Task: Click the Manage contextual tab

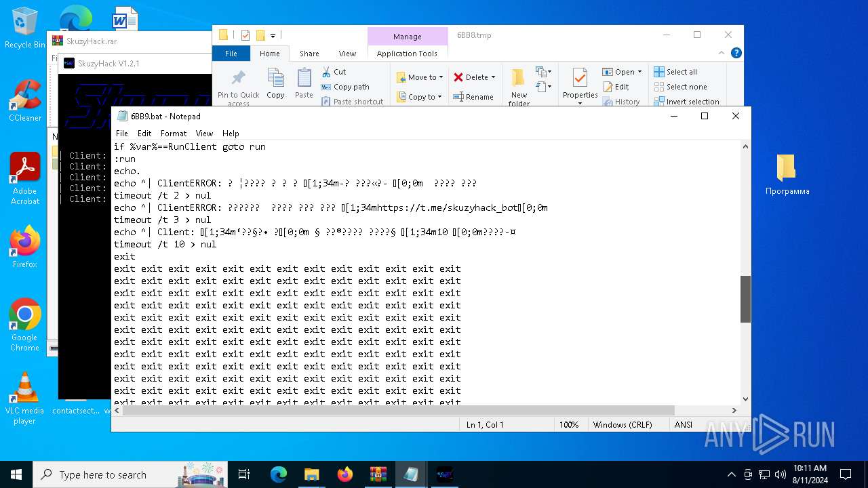Action: [x=407, y=37]
